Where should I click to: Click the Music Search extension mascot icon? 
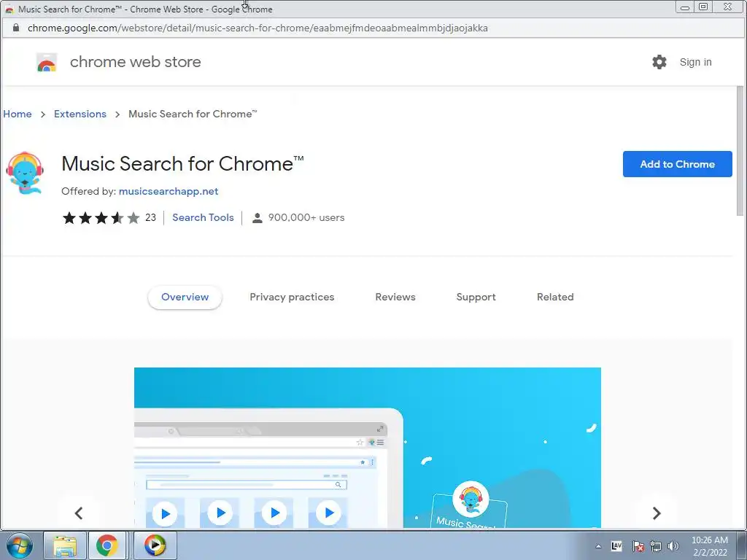(25, 173)
